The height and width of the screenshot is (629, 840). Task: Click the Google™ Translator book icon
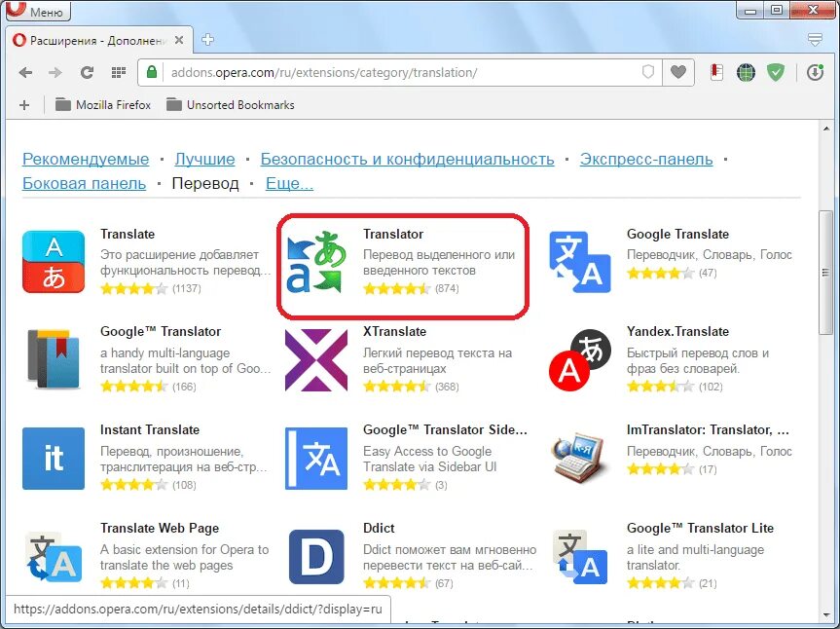tap(54, 359)
